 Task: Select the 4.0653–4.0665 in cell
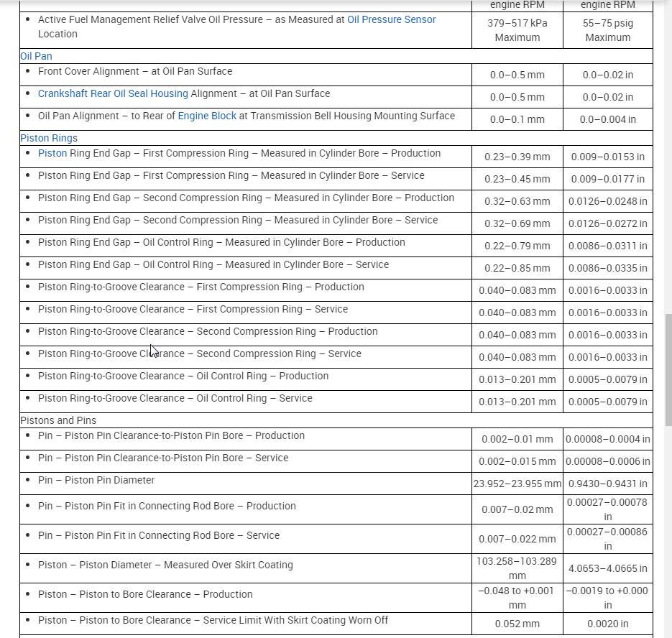pos(608,568)
